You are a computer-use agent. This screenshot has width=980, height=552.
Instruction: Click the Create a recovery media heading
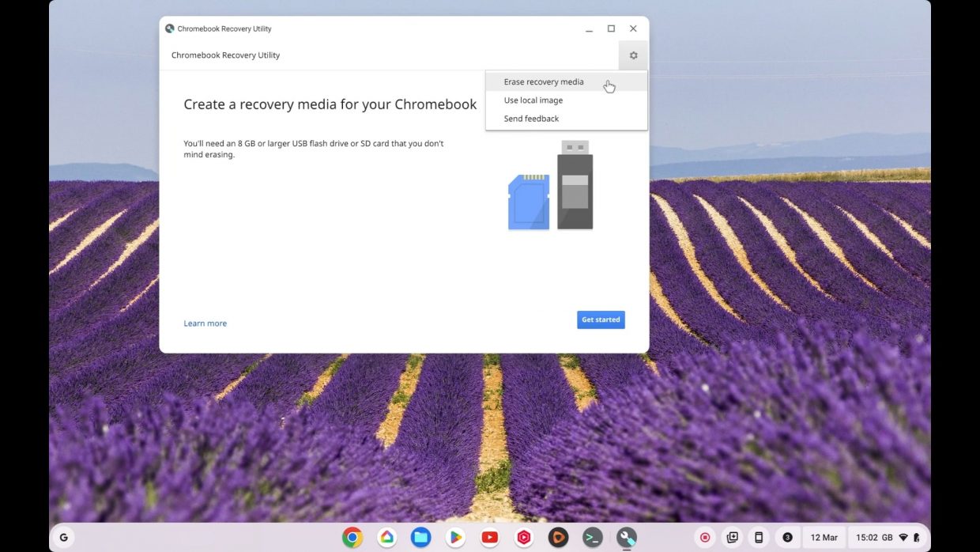[330, 104]
